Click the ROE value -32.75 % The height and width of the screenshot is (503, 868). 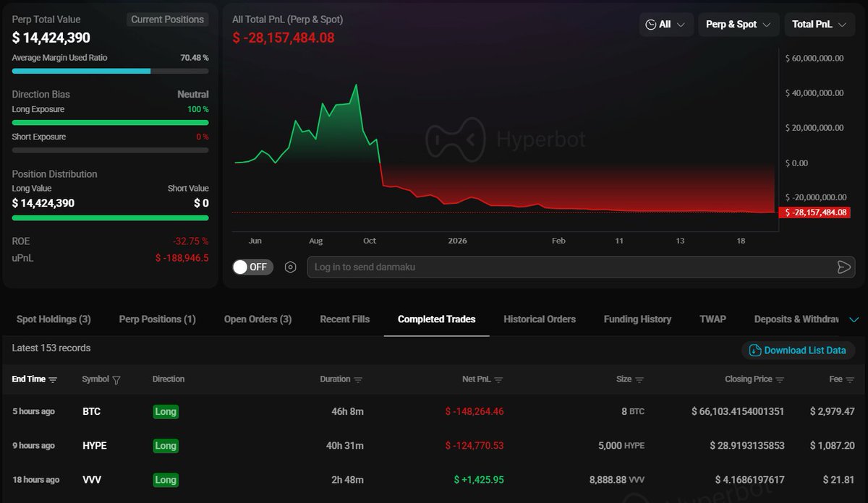(191, 241)
